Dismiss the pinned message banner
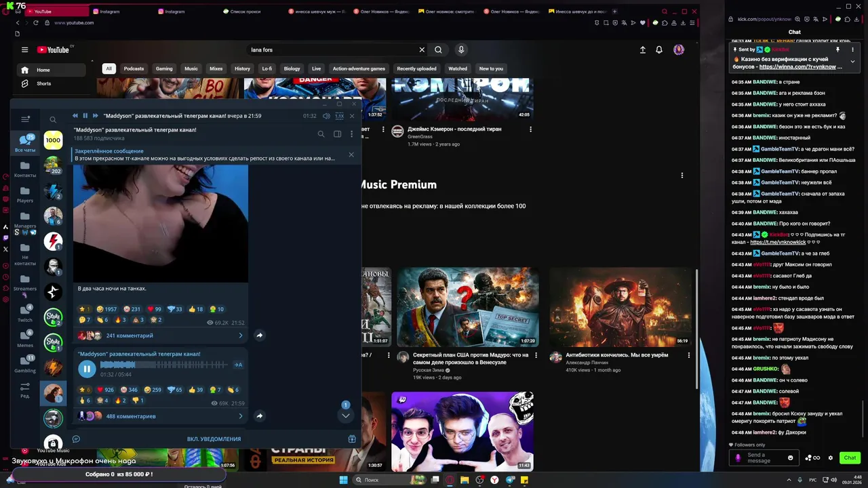868x488 pixels. 351,155
